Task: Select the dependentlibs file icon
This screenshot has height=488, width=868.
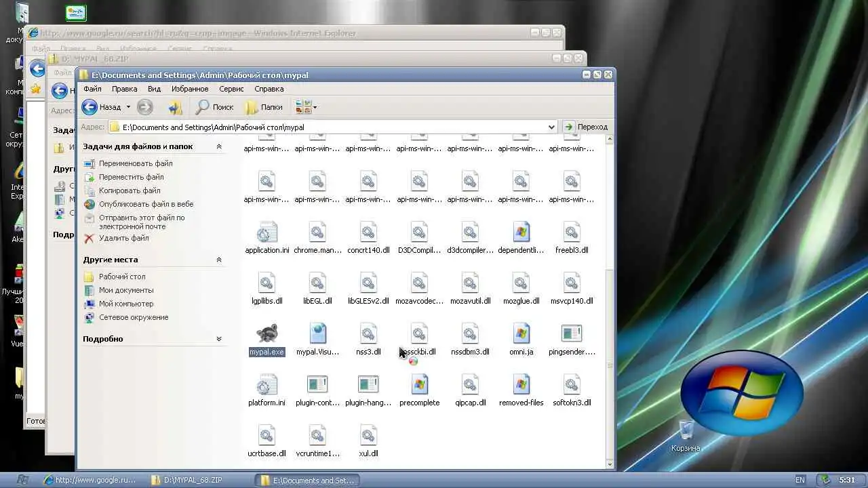Action: click(x=521, y=231)
